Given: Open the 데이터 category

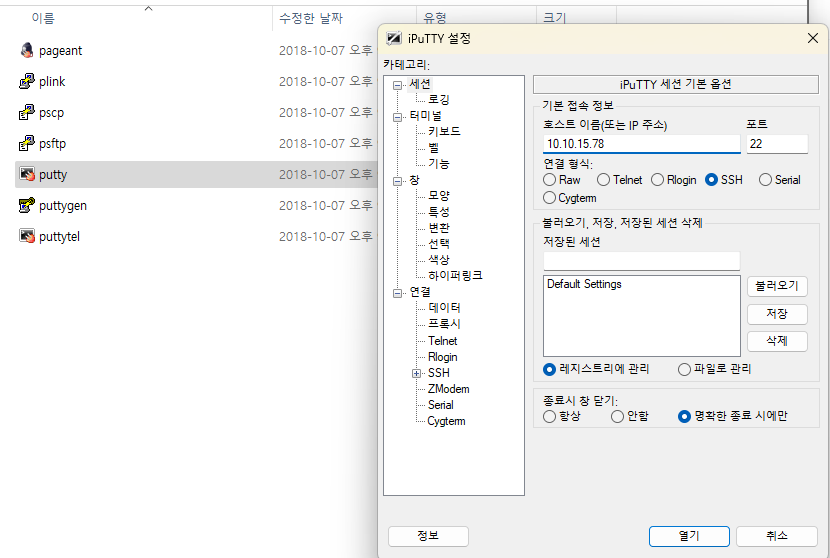Looking at the screenshot, I should (444, 308).
